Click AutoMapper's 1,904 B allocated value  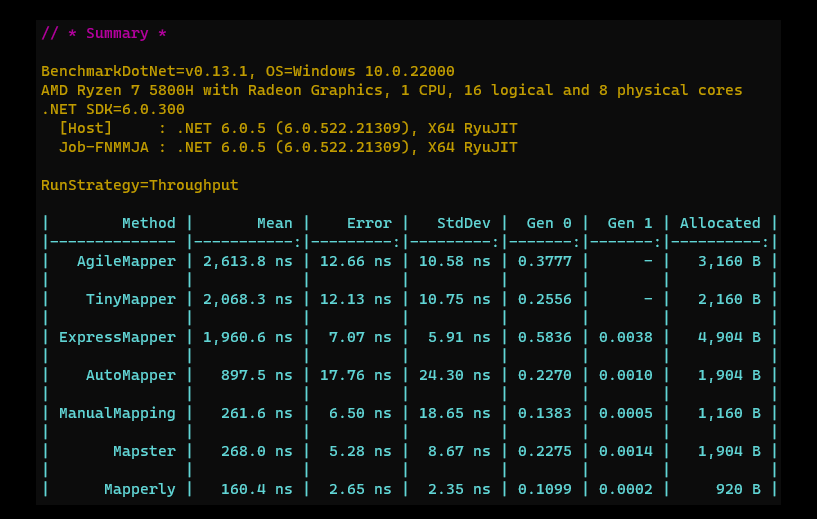729,375
